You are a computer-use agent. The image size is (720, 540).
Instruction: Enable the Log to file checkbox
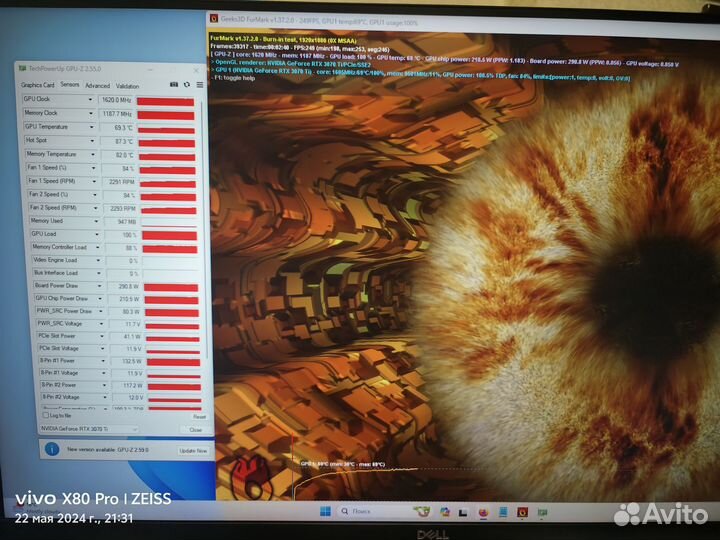[45, 415]
